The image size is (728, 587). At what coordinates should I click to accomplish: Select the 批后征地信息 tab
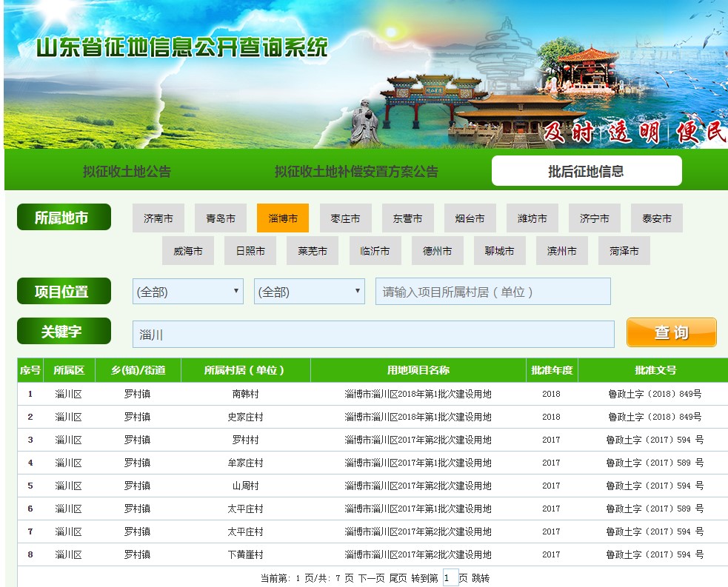coord(586,171)
